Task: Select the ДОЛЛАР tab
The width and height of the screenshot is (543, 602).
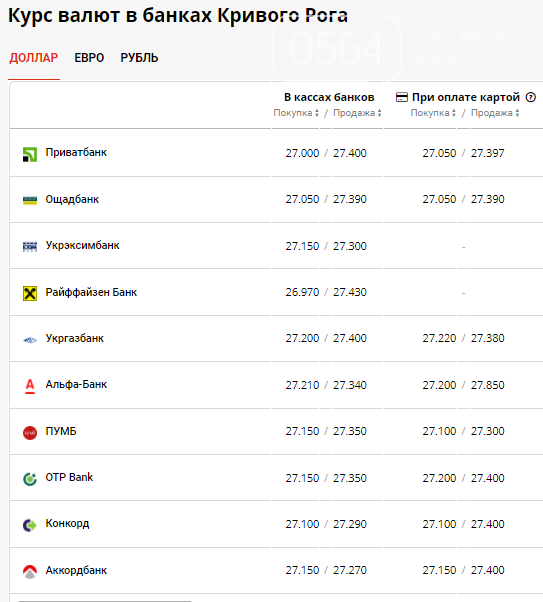Action: pos(34,58)
